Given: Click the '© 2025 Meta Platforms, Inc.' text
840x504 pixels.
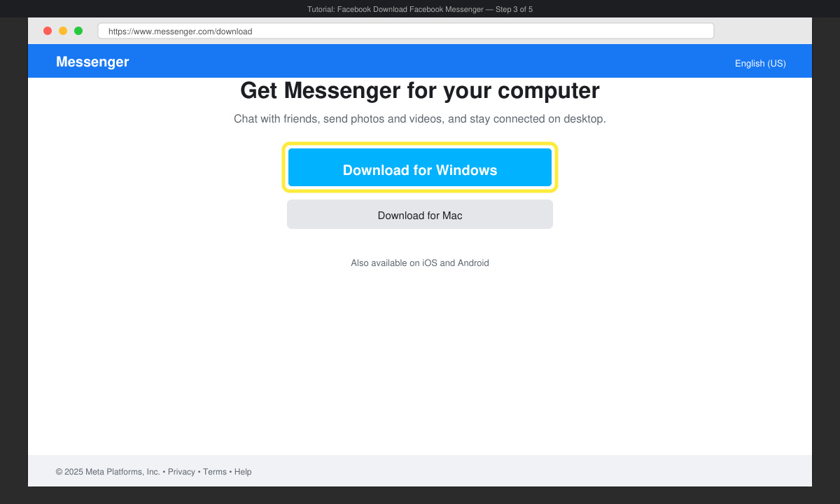Looking at the screenshot, I should tap(108, 472).
